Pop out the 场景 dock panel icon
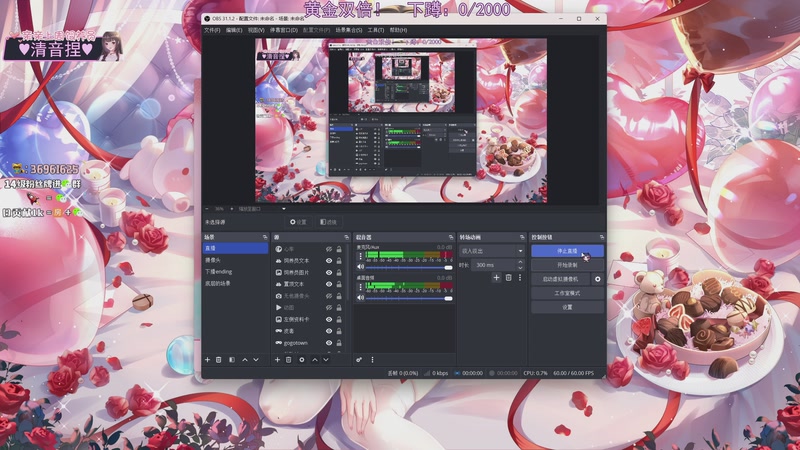 coord(265,237)
